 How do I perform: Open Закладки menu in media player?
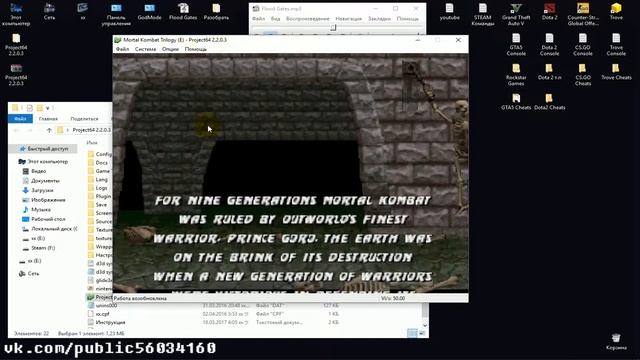(x=379, y=19)
